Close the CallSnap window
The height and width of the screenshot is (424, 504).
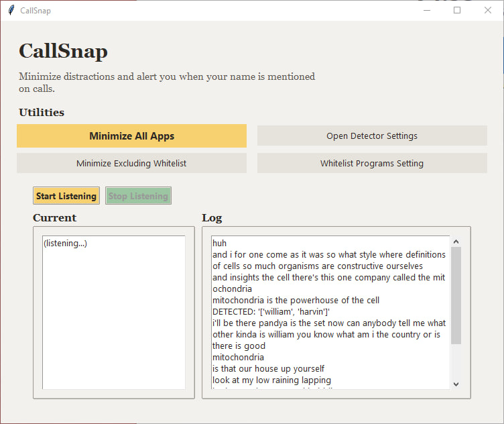[488, 10]
